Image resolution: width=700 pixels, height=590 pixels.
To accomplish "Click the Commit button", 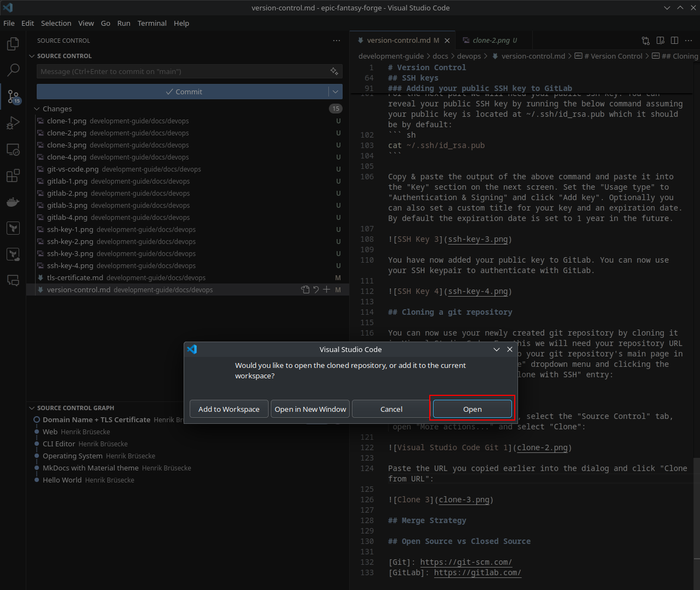I will click(183, 92).
